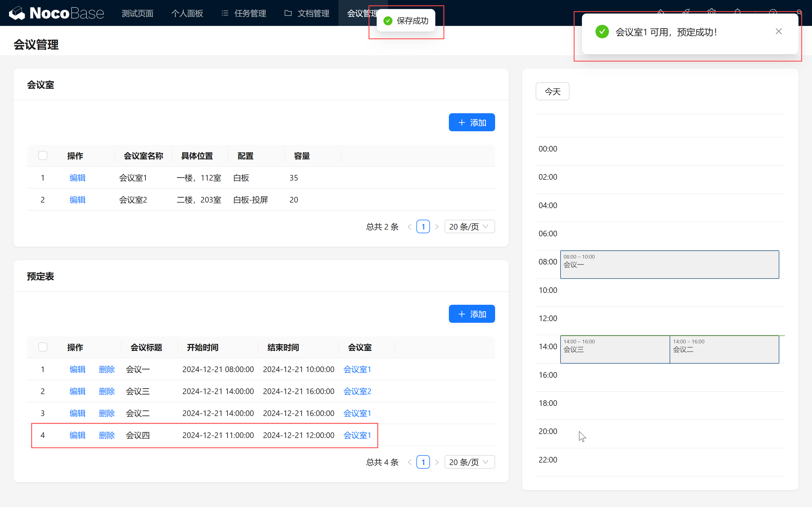812x507 pixels.
Task: Open 个人面板 from top navigation
Action: point(187,13)
